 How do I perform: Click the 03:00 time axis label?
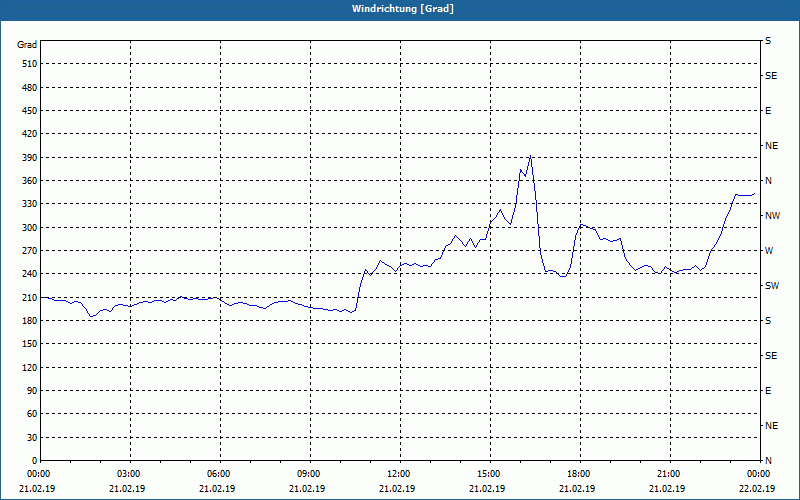(129, 474)
